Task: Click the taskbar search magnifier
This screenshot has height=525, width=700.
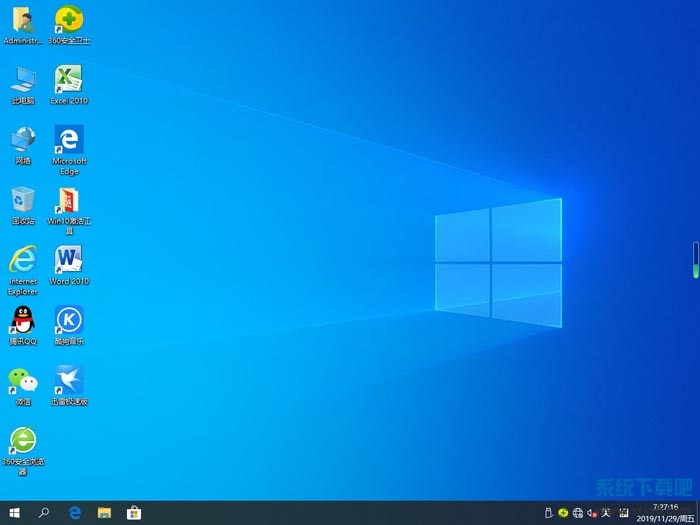Action: 44,513
